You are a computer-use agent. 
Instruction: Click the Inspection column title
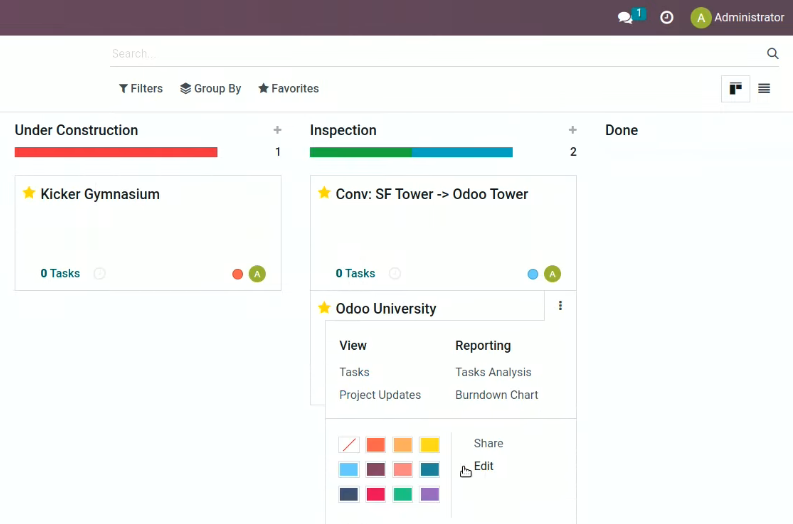click(343, 130)
